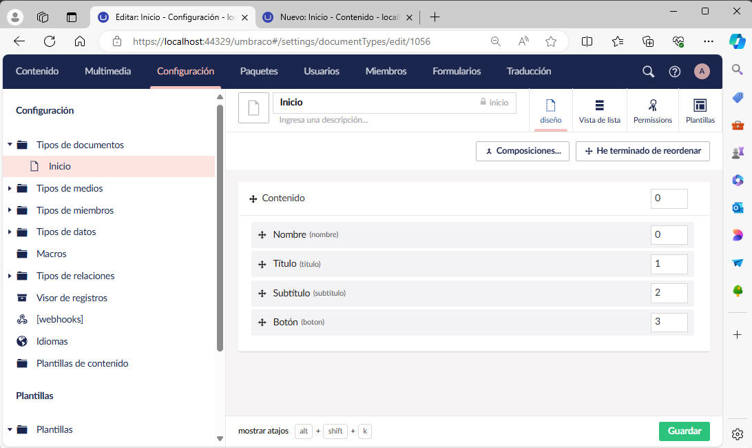This screenshot has width=752, height=448.
Task: Click the move handle of Botón property
Action: 262,323
